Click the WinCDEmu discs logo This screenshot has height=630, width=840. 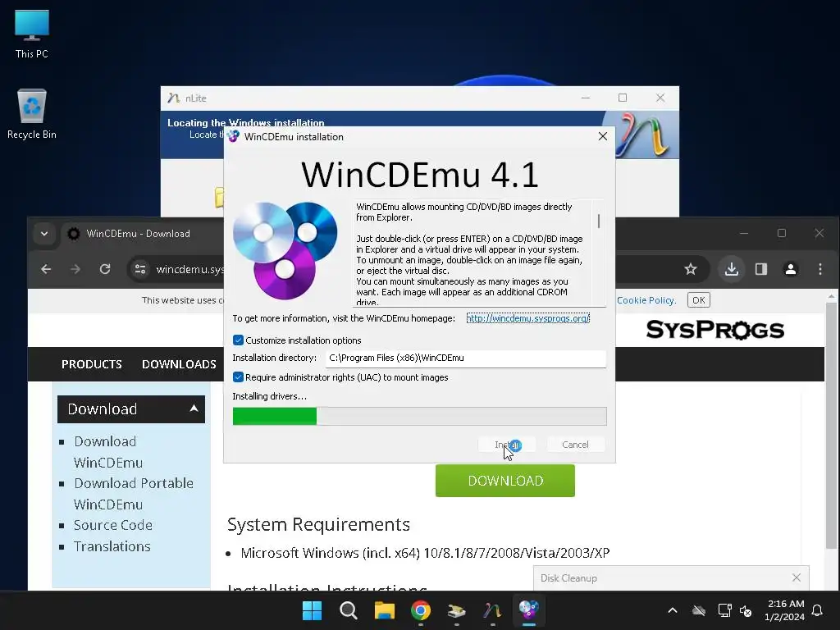[285, 250]
